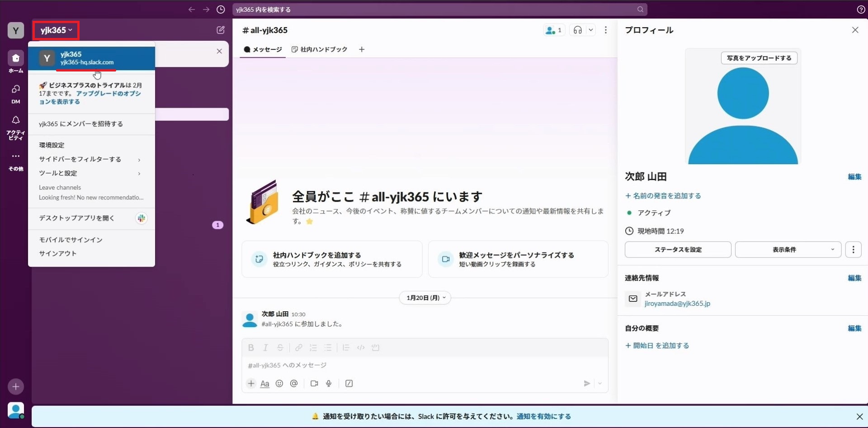Screen dimensions: 868x428
Task: Toggle bold formatting in message composer
Action: coord(251,347)
